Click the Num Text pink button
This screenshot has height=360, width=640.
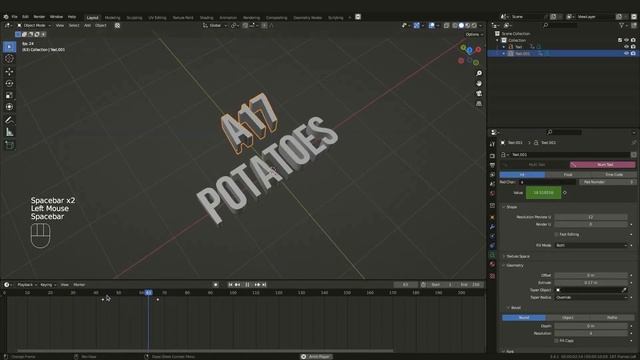coord(602,165)
